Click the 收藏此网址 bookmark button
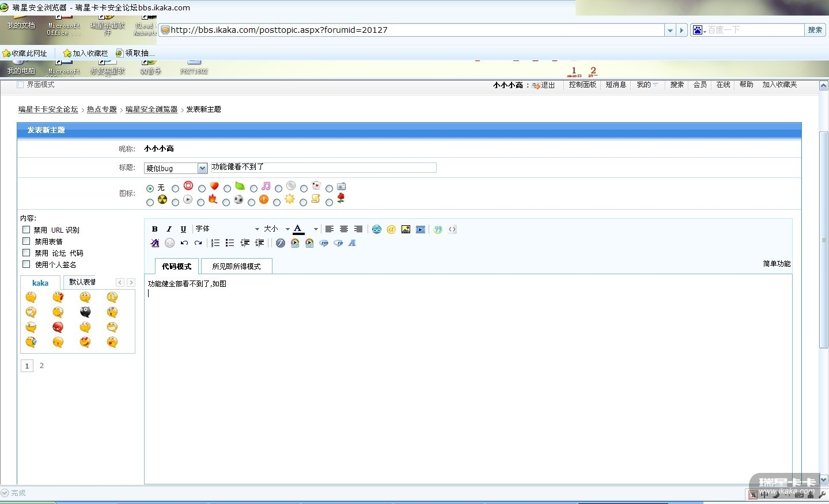 pyautogui.click(x=25, y=53)
